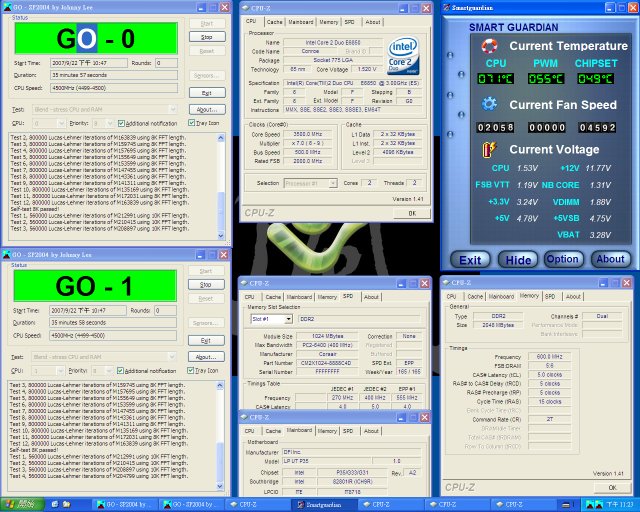This screenshot has width=640, height=512.
Task: Click the drive icon in system tray
Action: click(x=566, y=505)
